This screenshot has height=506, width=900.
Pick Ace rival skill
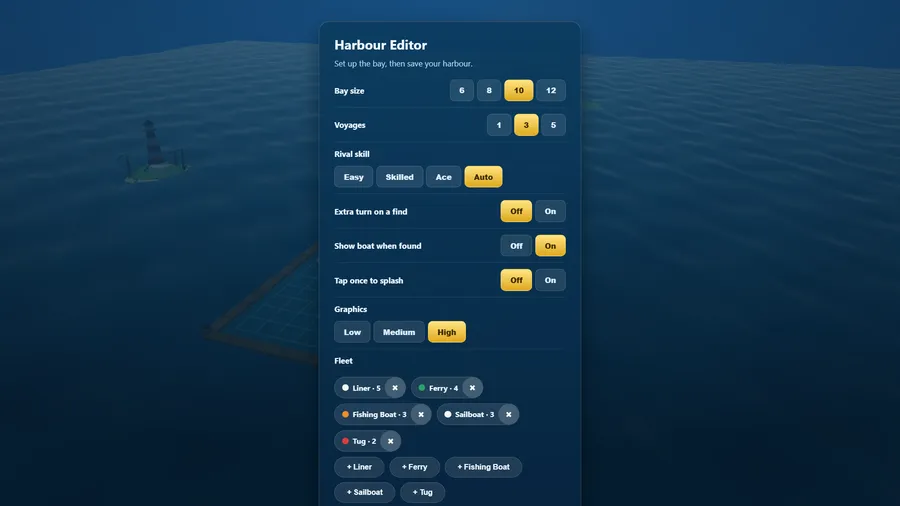pyautogui.click(x=444, y=177)
